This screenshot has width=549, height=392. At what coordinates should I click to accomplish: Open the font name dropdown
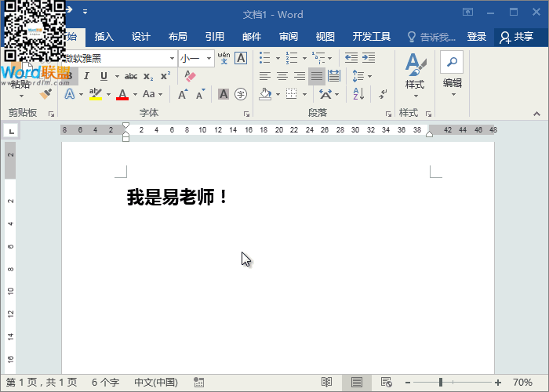[x=172, y=58]
